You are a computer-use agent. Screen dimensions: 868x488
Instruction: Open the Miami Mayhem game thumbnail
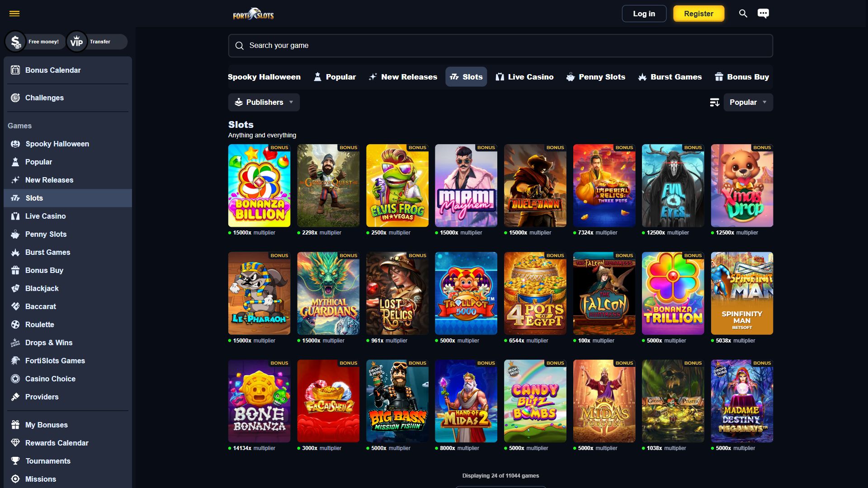click(466, 186)
